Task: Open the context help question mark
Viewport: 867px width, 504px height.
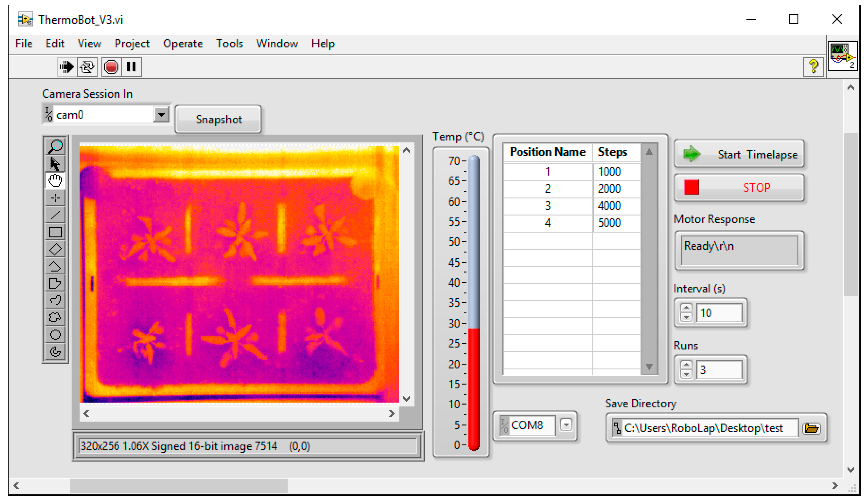Action: pyautogui.click(x=813, y=66)
